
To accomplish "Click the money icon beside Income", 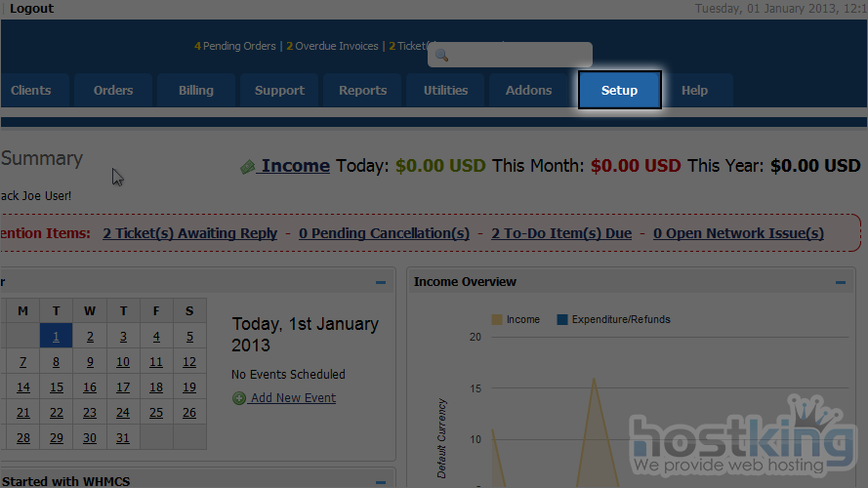I will coord(248,167).
